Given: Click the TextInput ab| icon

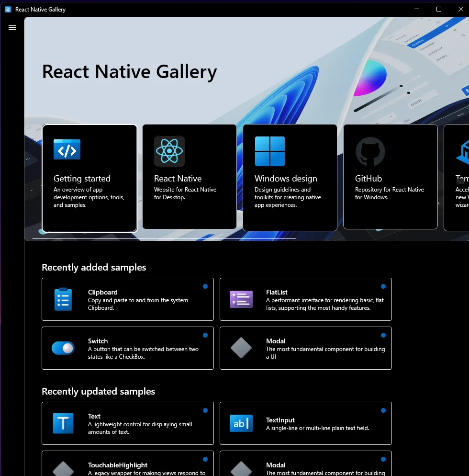Looking at the screenshot, I should (x=241, y=423).
